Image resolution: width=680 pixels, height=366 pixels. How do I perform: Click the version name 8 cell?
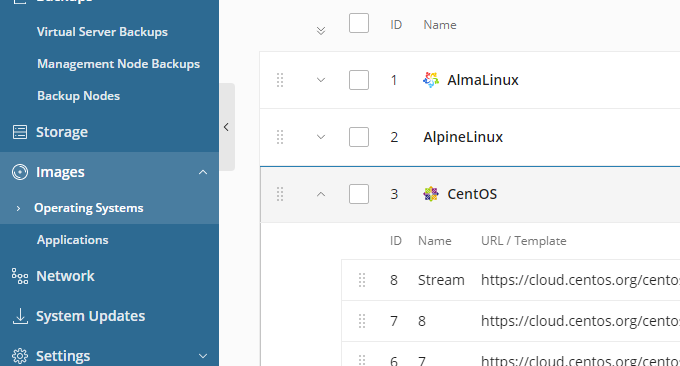point(422,321)
